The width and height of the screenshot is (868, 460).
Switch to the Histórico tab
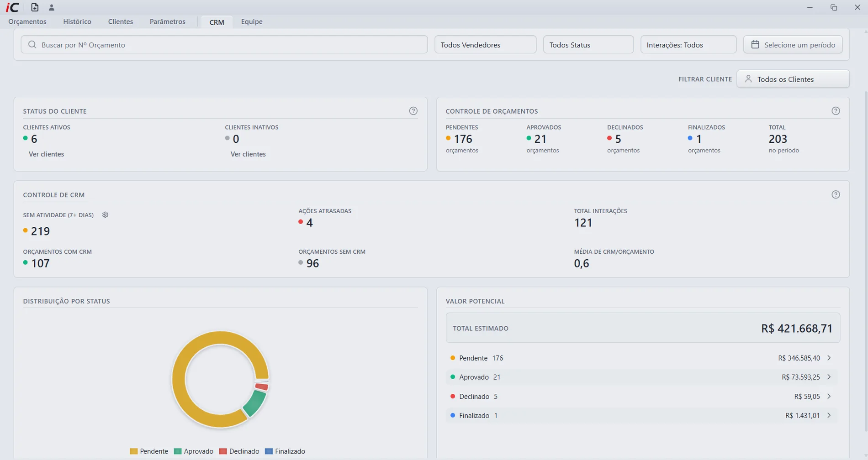[x=77, y=21]
